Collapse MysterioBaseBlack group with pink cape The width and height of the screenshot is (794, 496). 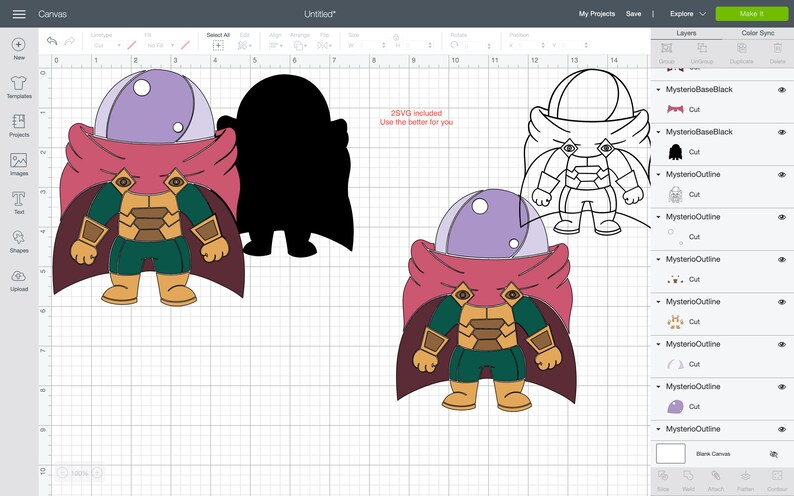(658, 90)
